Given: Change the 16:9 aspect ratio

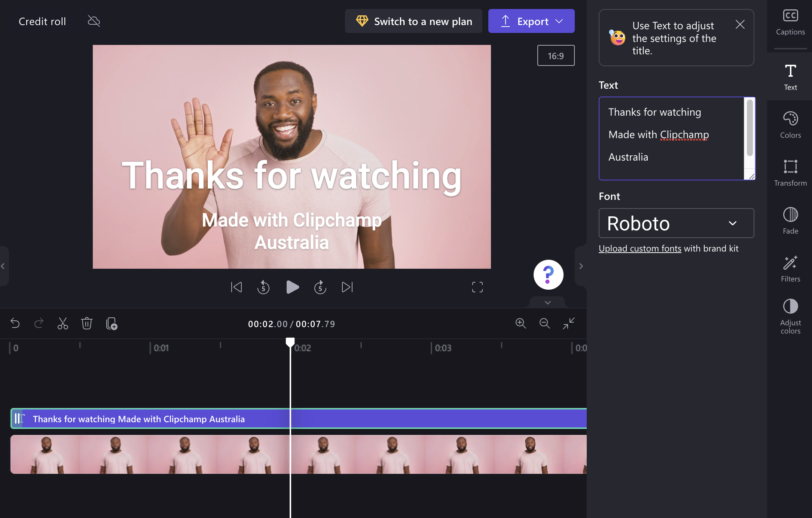Looking at the screenshot, I should point(556,55).
